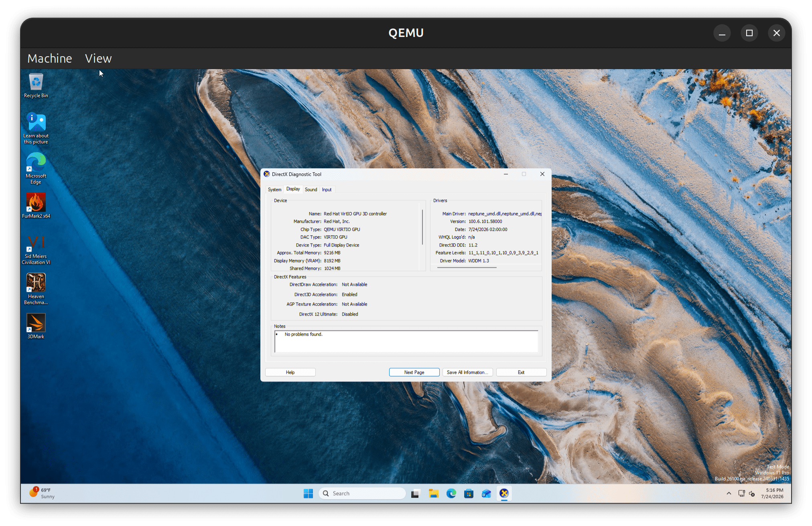This screenshot has height=526, width=812.
Task: Select the 3DMark desktop shortcut
Action: 36,326
